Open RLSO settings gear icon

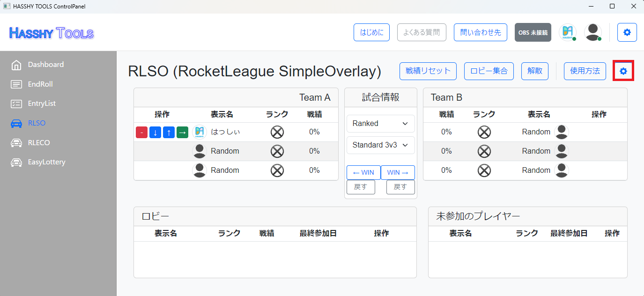coord(623,71)
